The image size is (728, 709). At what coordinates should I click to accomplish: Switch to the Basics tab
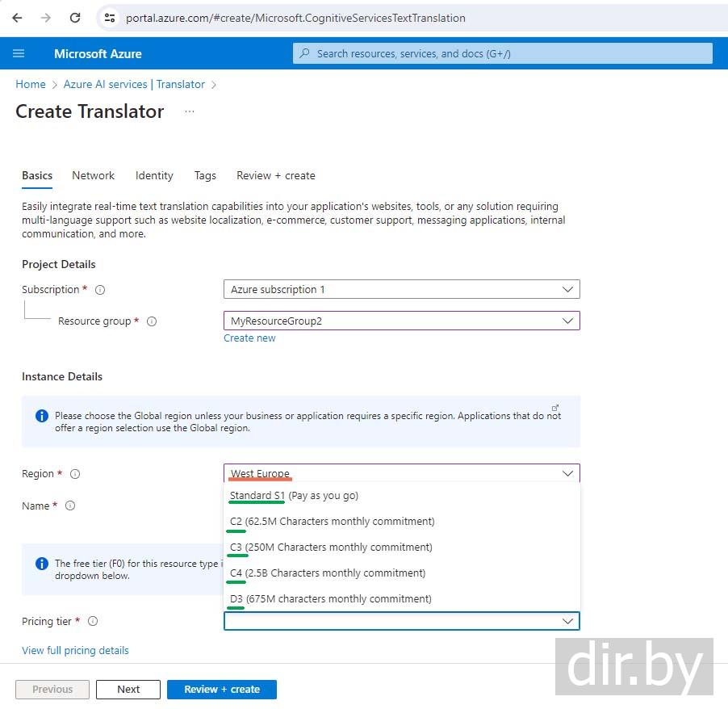point(37,175)
